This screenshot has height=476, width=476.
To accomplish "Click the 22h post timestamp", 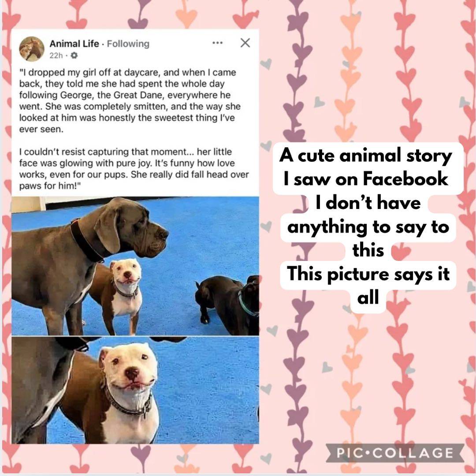I will [56, 55].
